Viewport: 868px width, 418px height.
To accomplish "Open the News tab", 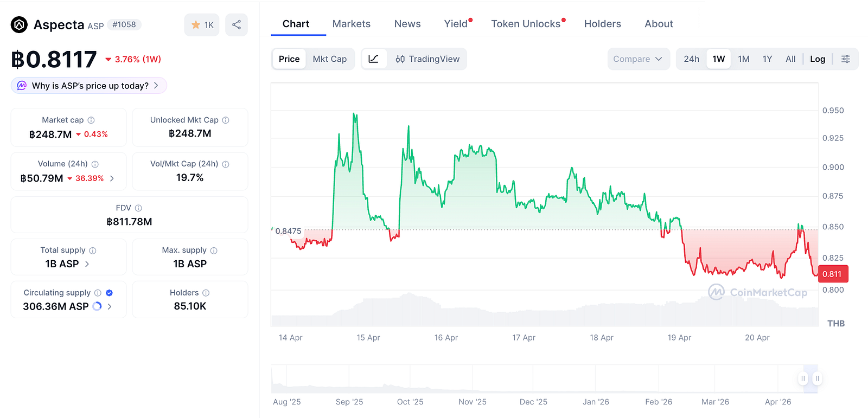I will pyautogui.click(x=407, y=24).
